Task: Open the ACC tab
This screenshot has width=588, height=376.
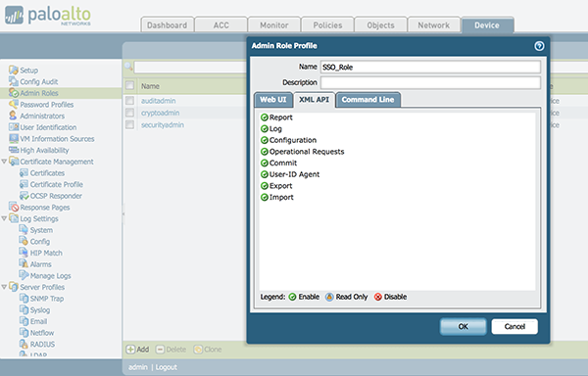Action: click(x=221, y=25)
